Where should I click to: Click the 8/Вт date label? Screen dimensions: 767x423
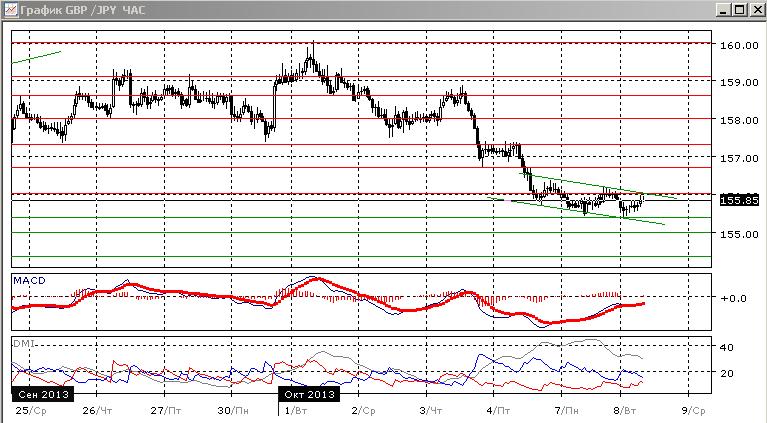(x=624, y=410)
